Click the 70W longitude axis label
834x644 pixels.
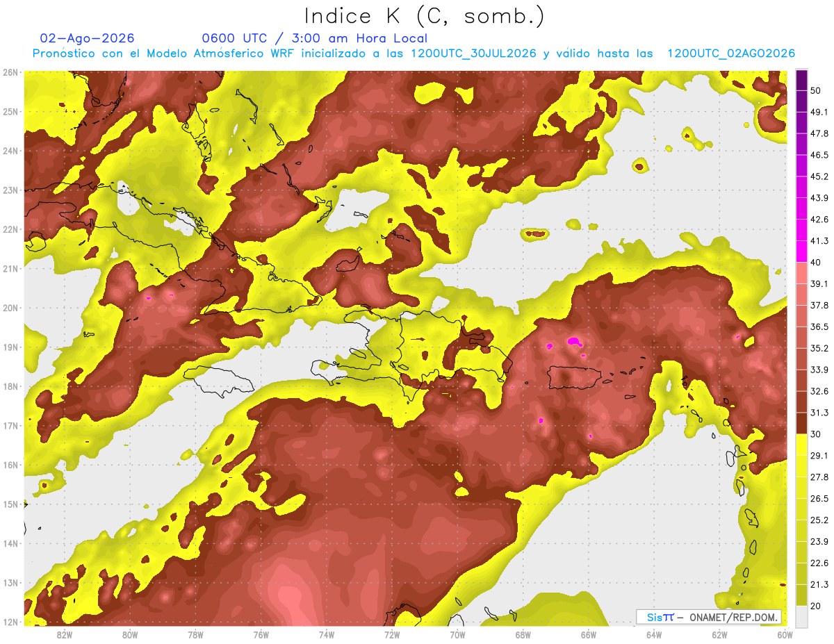click(x=457, y=635)
